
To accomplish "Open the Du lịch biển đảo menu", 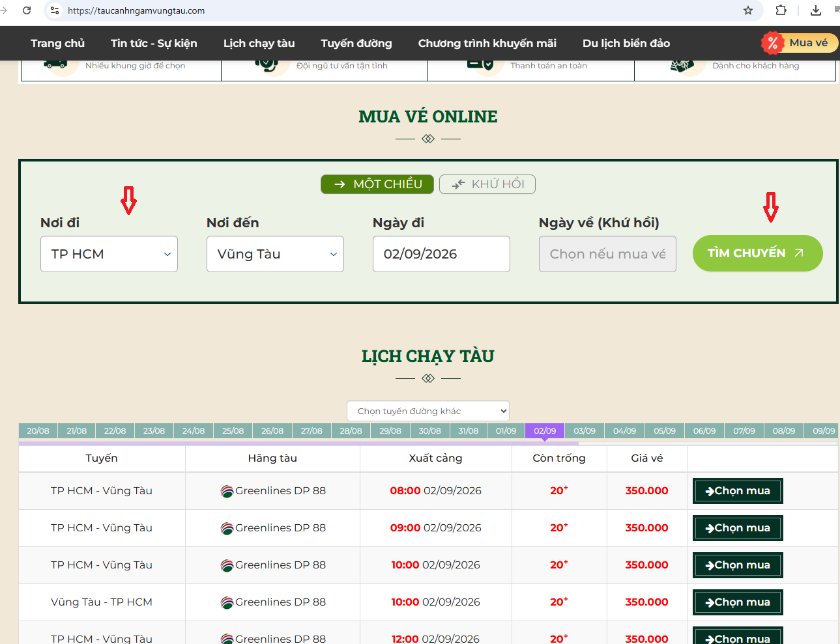I will click(x=626, y=43).
